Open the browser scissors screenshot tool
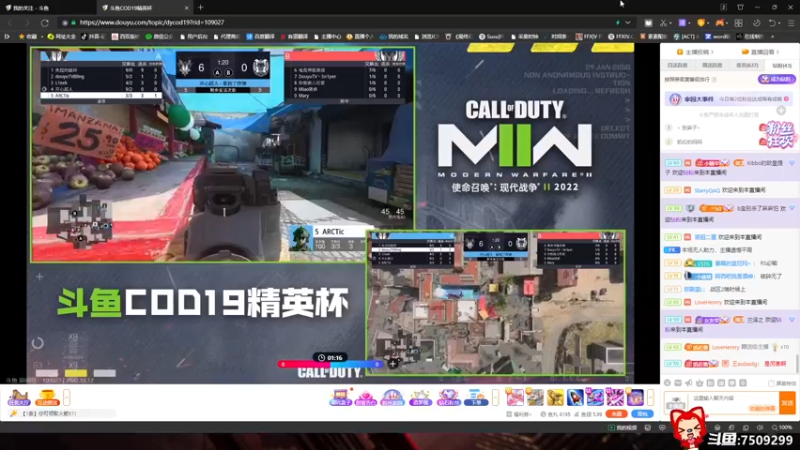The height and width of the screenshot is (450, 800). coord(663,23)
